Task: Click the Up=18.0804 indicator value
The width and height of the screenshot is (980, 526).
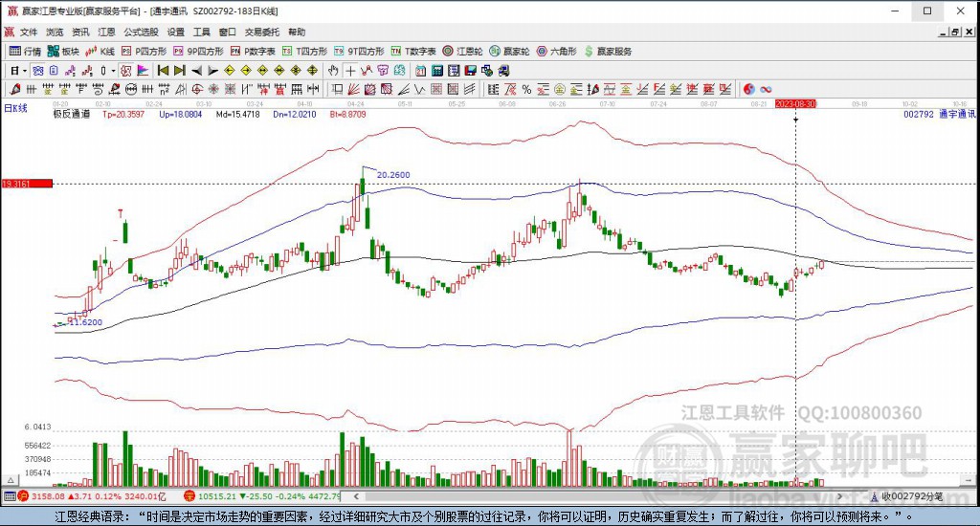Action: click(181, 115)
